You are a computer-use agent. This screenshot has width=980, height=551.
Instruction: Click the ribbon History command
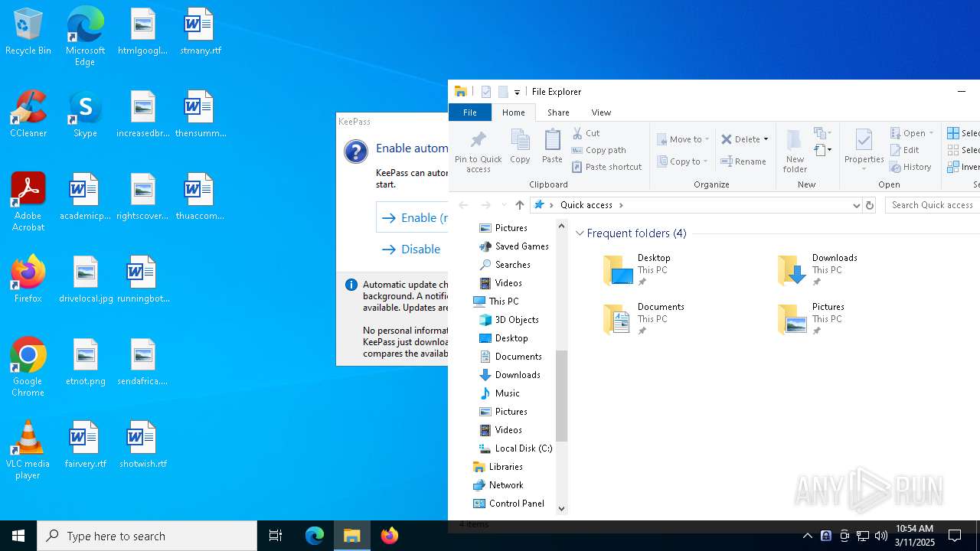click(911, 167)
